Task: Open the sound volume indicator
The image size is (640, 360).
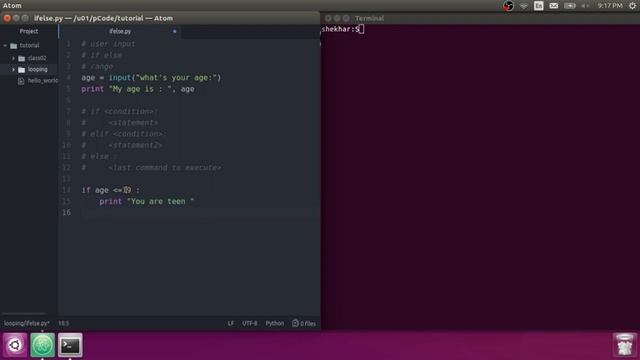Action: tap(585, 5)
